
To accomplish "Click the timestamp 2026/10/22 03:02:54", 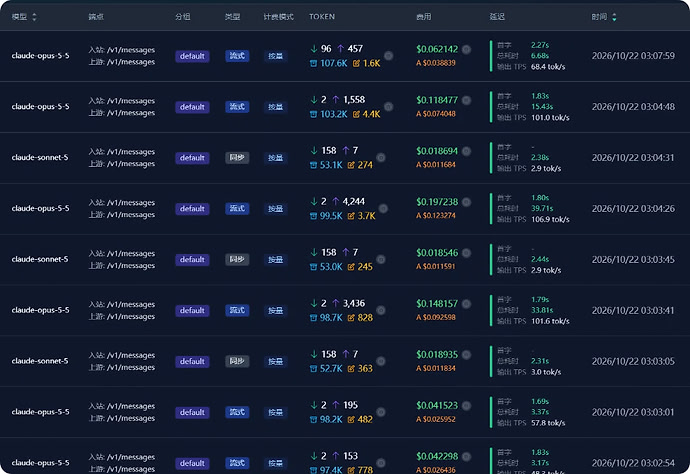I will click(633, 463).
